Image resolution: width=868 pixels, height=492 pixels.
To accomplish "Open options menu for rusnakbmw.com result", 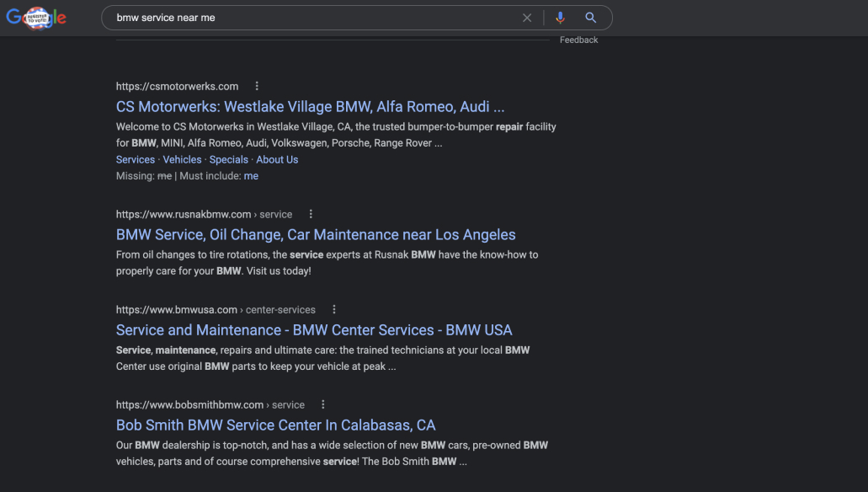I will tap(311, 214).
